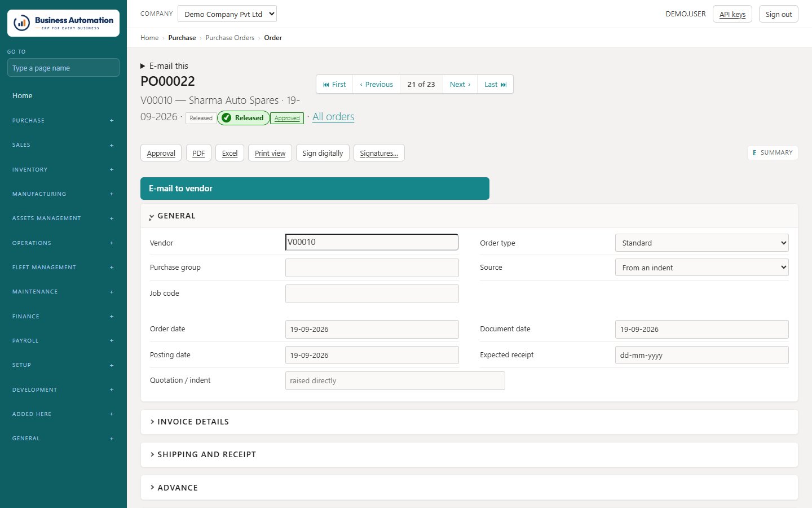The width and height of the screenshot is (812, 508).
Task: Open the Signatures... button
Action: click(x=379, y=153)
